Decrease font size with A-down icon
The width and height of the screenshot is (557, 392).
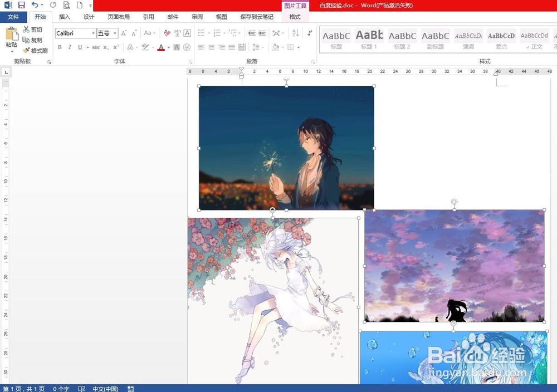coord(134,33)
